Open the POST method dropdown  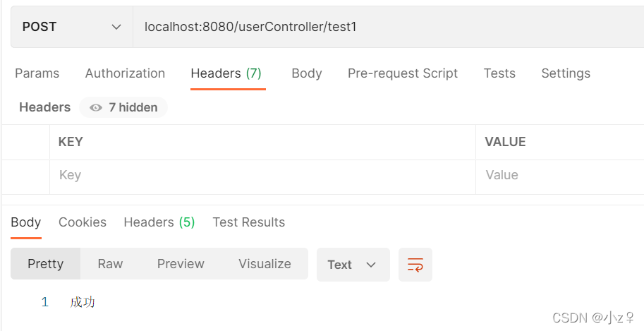click(x=72, y=27)
